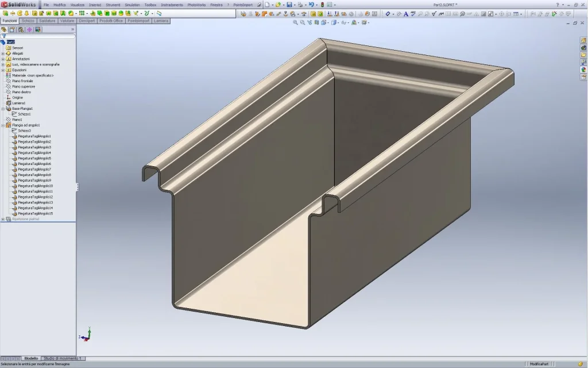Open the Modifica menu
This screenshot has height=368, width=588.
[x=59, y=5]
